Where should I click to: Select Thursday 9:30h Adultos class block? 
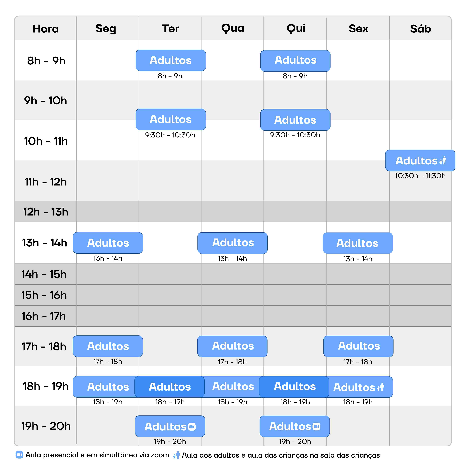295,120
